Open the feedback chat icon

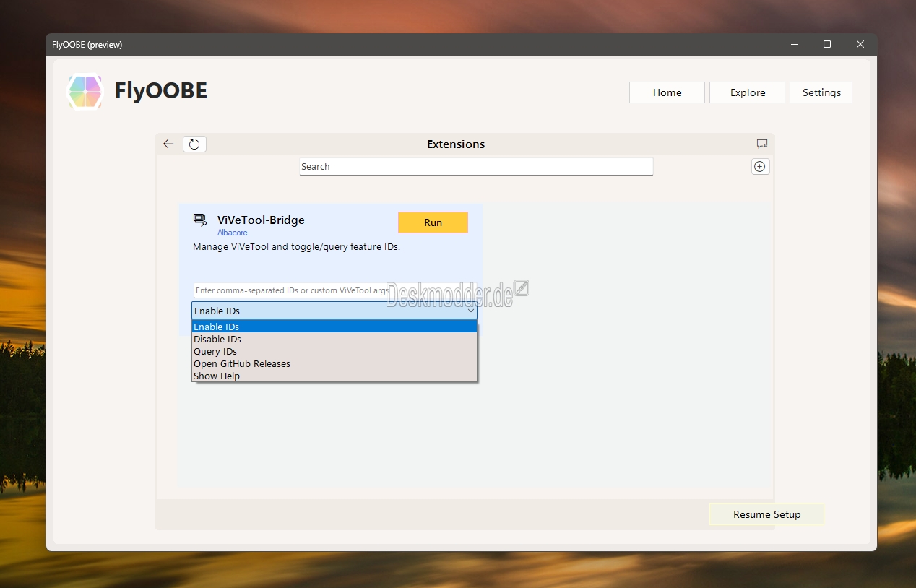(x=761, y=144)
